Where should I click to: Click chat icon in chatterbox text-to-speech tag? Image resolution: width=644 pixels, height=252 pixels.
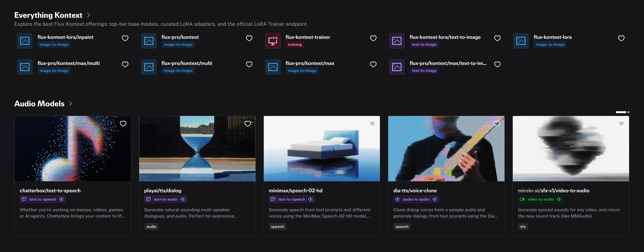(24, 199)
